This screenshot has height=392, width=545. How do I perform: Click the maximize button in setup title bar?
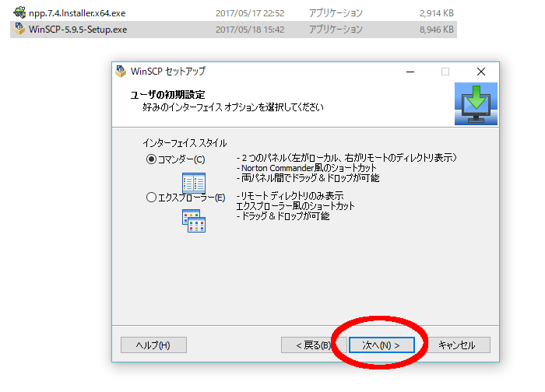tap(445, 72)
